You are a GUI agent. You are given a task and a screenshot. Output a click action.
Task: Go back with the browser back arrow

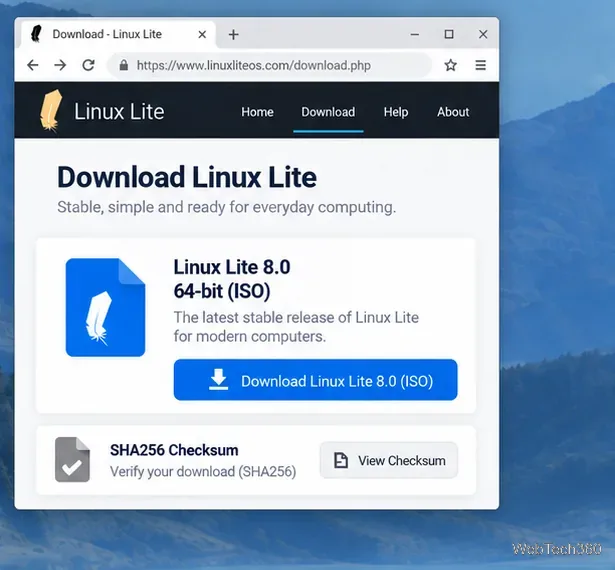33,65
